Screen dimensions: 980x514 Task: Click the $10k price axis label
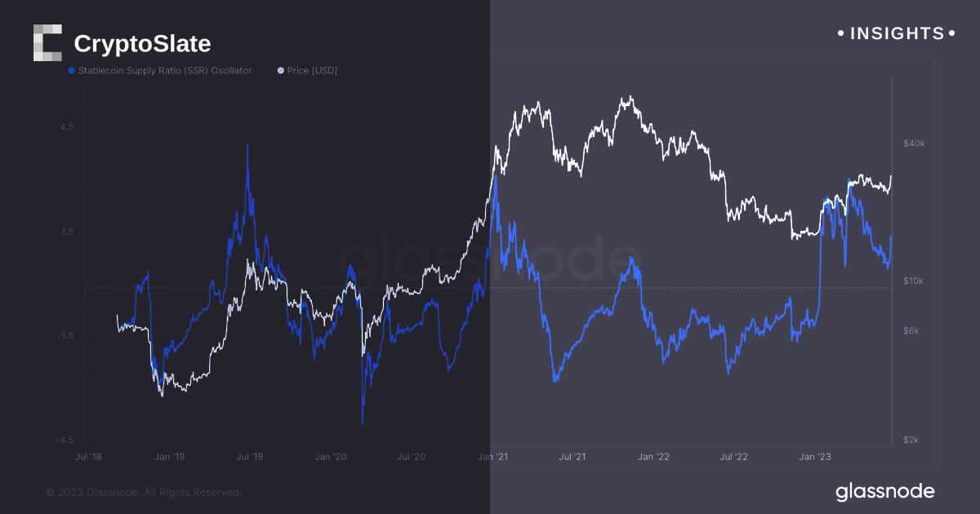point(913,281)
